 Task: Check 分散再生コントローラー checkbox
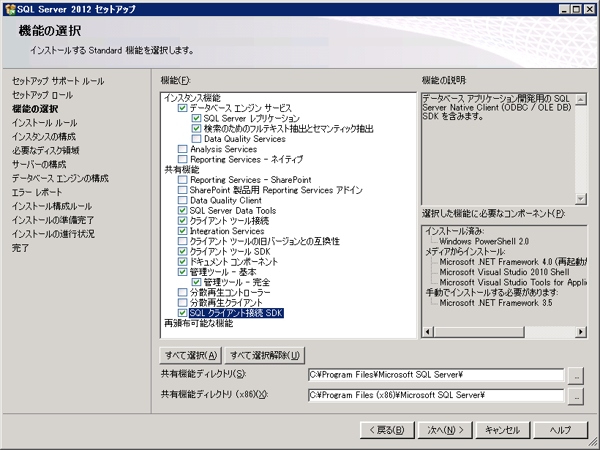183,293
